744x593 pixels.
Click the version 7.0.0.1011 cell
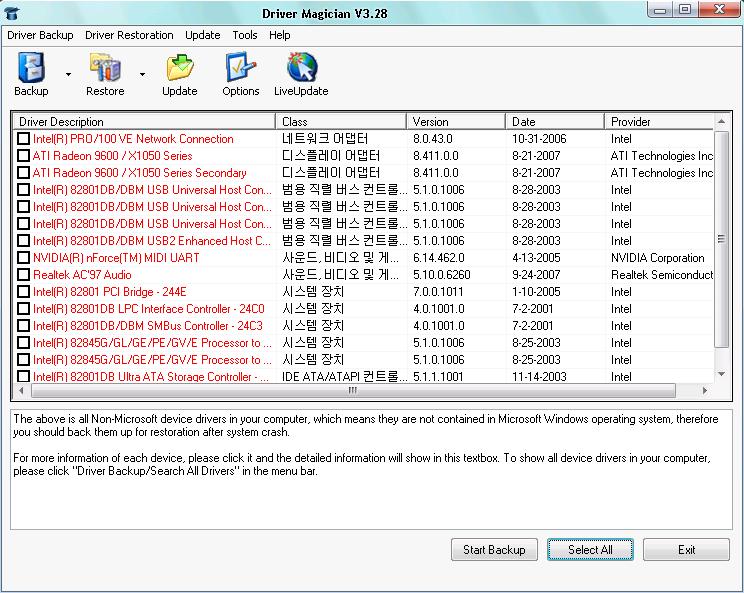pyautogui.click(x=438, y=292)
